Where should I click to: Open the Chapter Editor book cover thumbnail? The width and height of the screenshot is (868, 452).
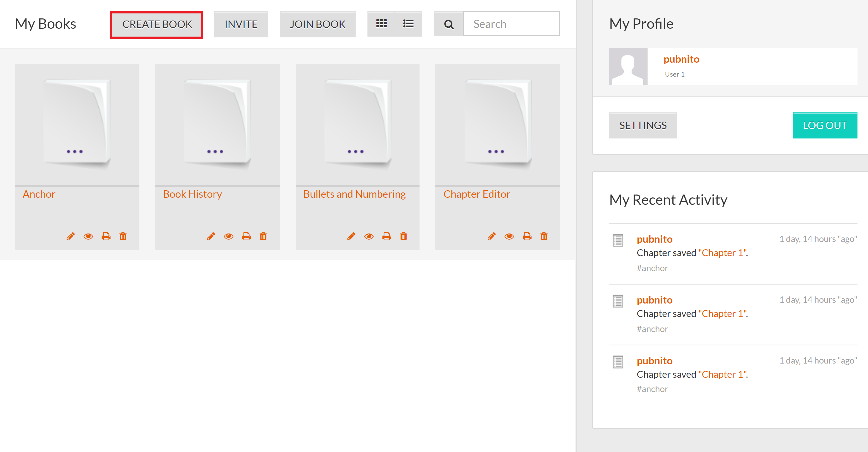(497, 123)
